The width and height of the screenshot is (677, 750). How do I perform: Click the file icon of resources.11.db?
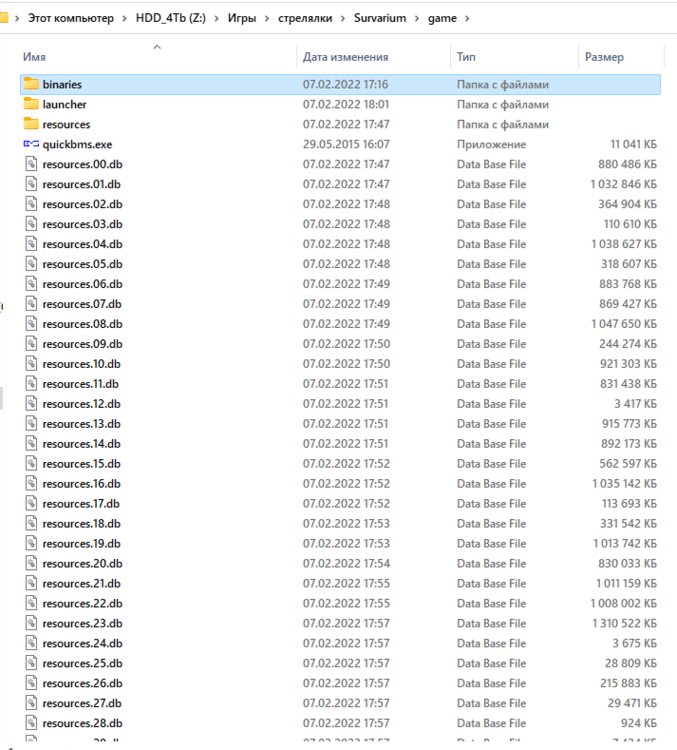point(31,384)
